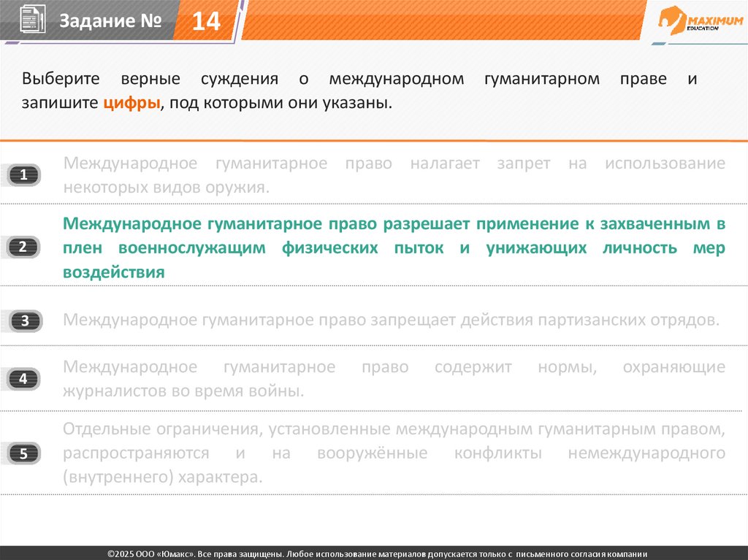Click the Maximum Education logo

click(700, 21)
